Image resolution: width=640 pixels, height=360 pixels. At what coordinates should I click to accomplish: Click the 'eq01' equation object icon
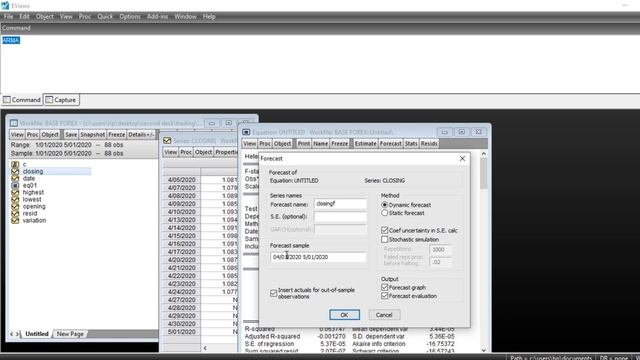pos(15,185)
